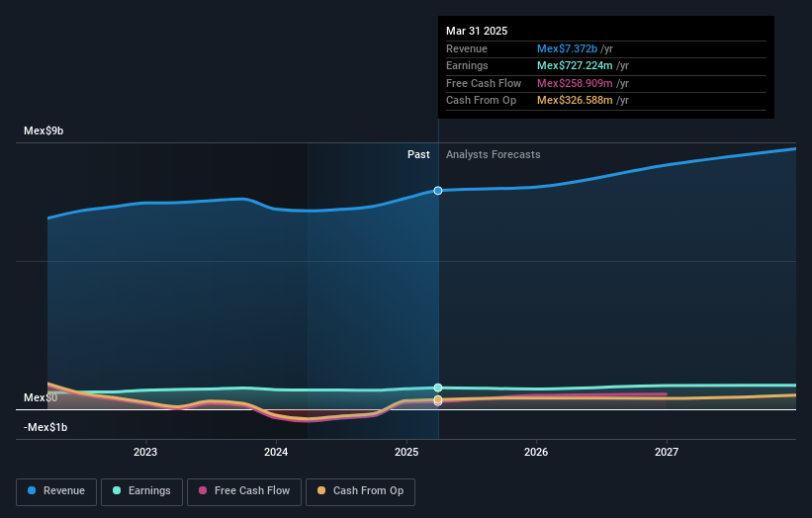Toggle the Revenue legend button

(x=56, y=491)
